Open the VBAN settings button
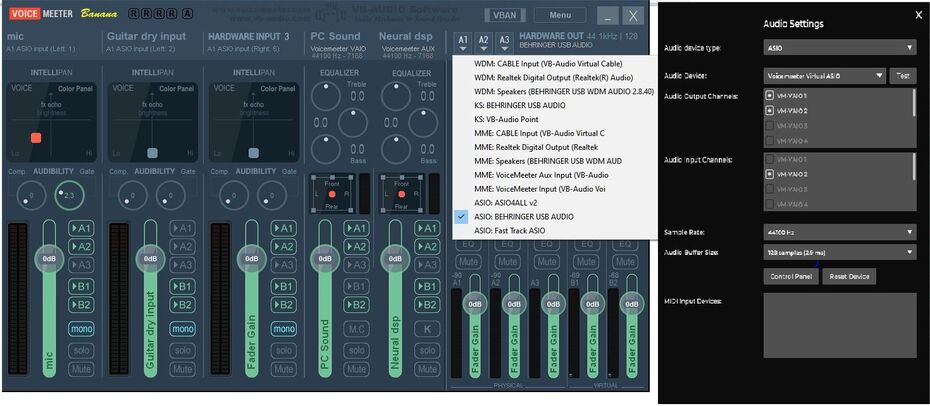Screen dimensions: 930x406 point(505,15)
